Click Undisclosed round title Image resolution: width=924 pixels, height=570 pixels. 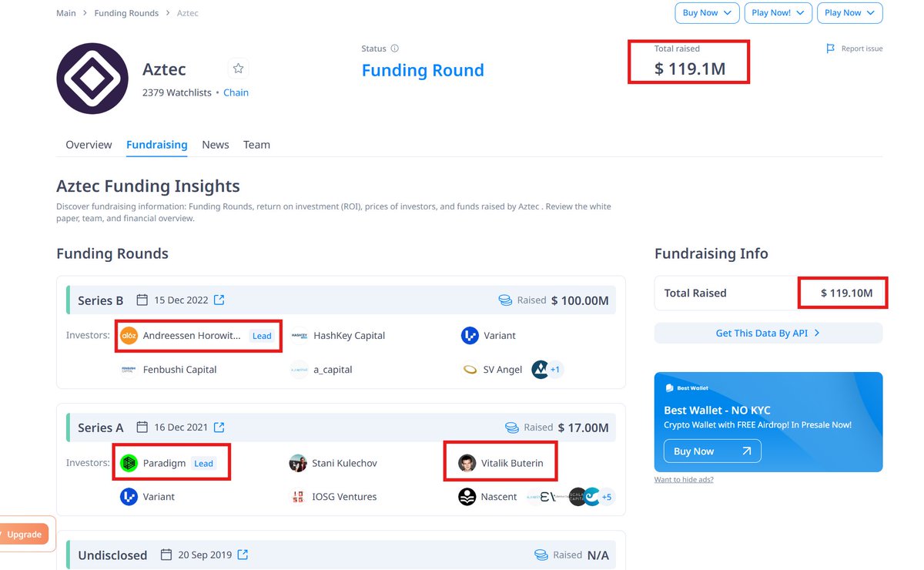click(x=112, y=555)
